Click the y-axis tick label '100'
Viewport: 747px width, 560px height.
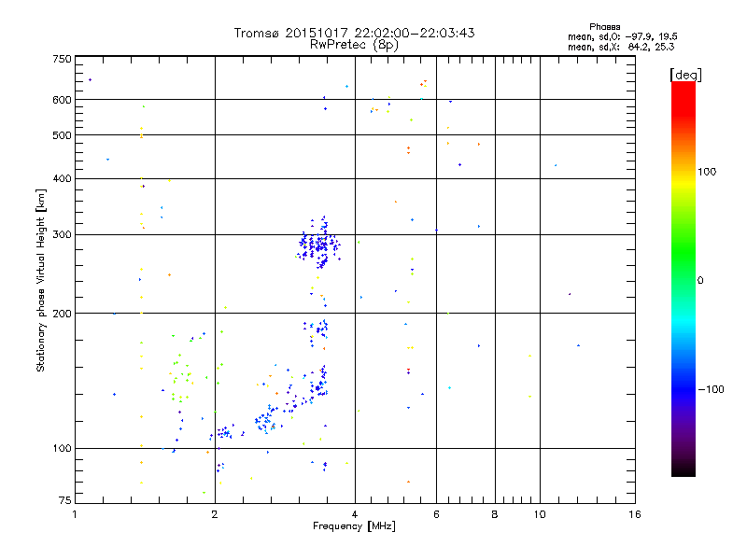coord(62,448)
